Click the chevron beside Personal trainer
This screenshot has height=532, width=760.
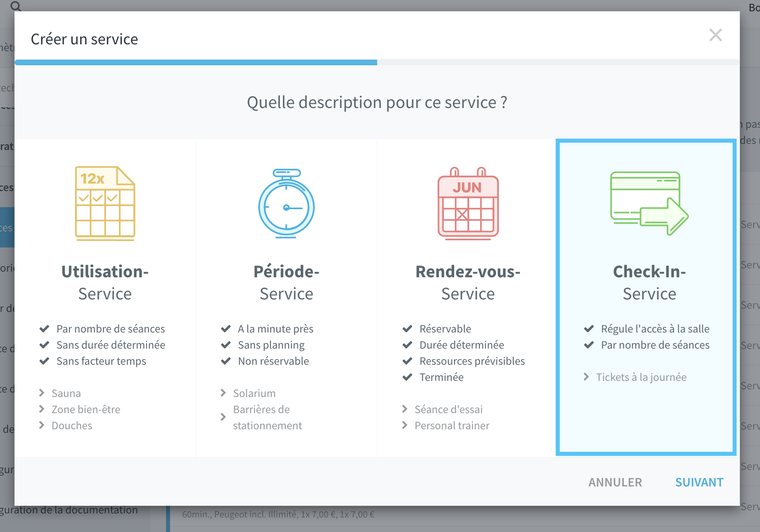click(405, 425)
